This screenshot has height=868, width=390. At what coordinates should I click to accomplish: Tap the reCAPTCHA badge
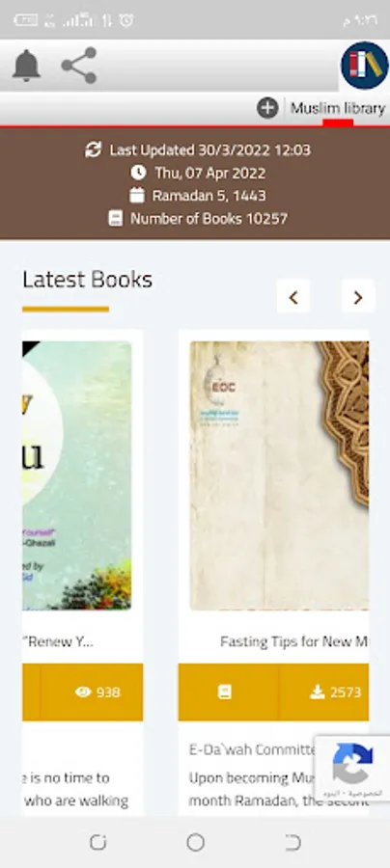[x=352, y=769]
